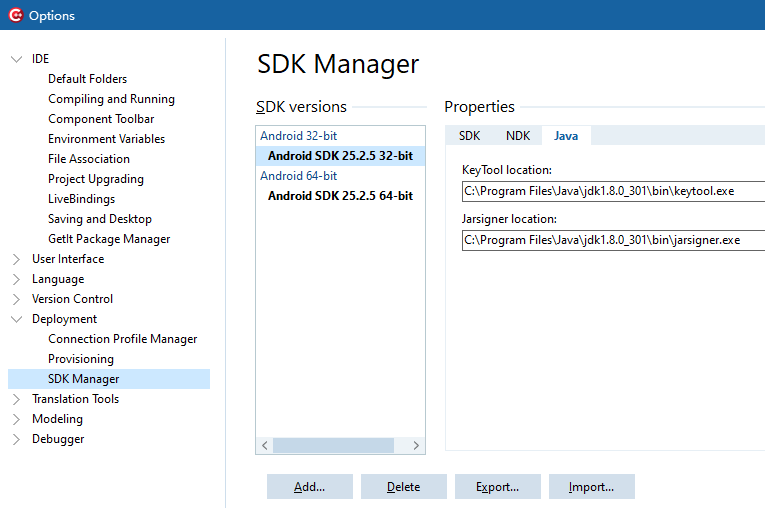Switch to the NDK tab
Viewport: 765px width, 508px height.
(x=518, y=136)
